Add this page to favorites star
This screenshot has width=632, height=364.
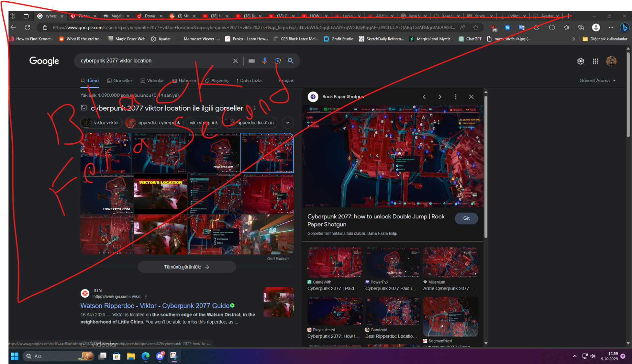(476, 27)
